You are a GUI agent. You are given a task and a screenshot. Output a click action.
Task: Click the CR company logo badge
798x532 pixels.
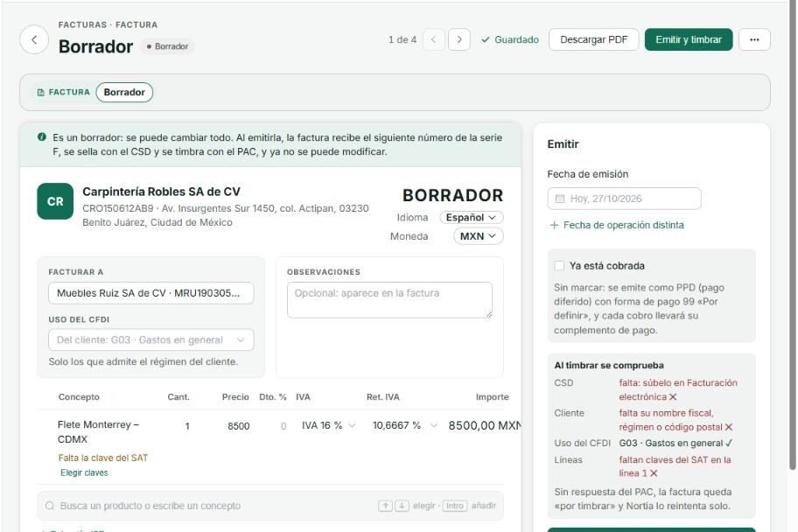tap(55, 201)
